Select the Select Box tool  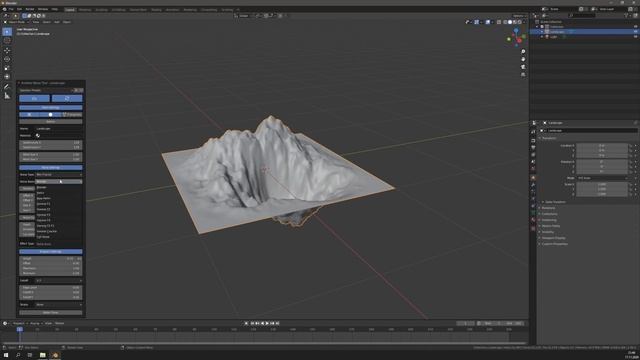pyautogui.click(x=7, y=32)
